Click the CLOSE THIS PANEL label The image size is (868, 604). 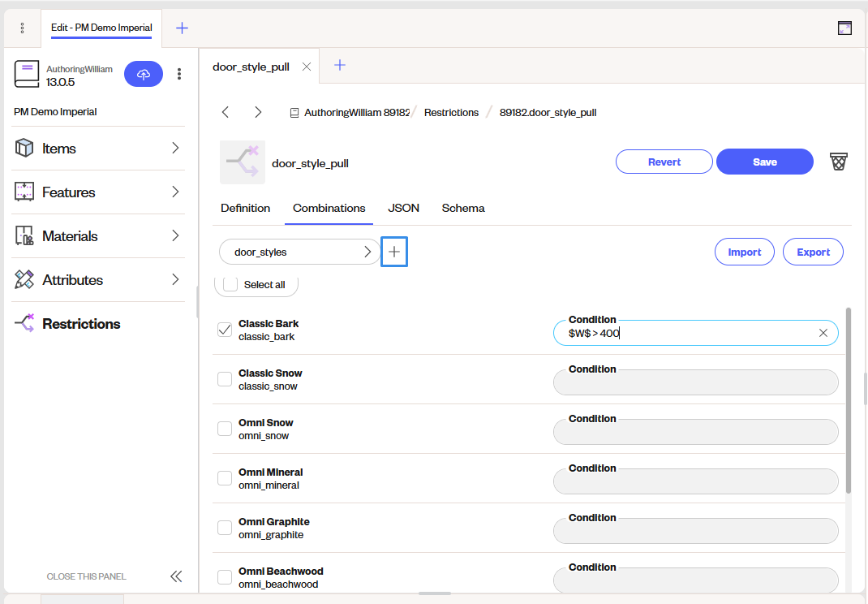pyautogui.click(x=86, y=576)
